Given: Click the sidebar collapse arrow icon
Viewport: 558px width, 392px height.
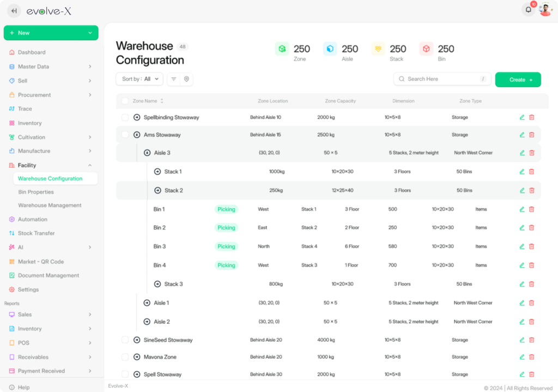Looking at the screenshot, I should tap(14, 11).
